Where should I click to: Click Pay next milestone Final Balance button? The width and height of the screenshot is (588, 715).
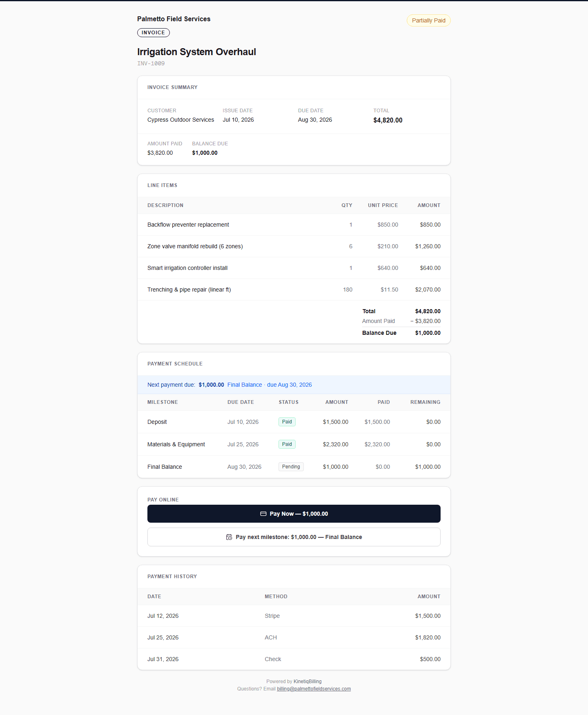tap(294, 537)
